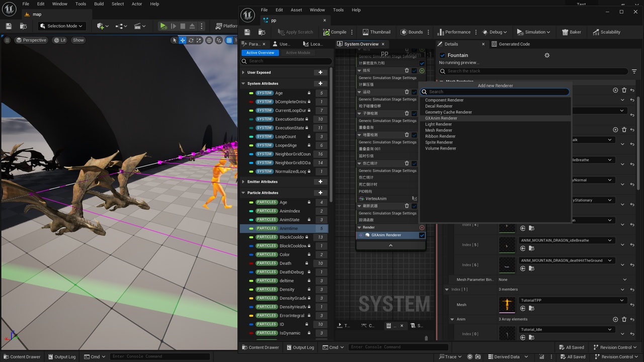The width and height of the screenshot is (644, 362).
Task: Select the arrow select tool in viewport
Action: coord(175,40)
